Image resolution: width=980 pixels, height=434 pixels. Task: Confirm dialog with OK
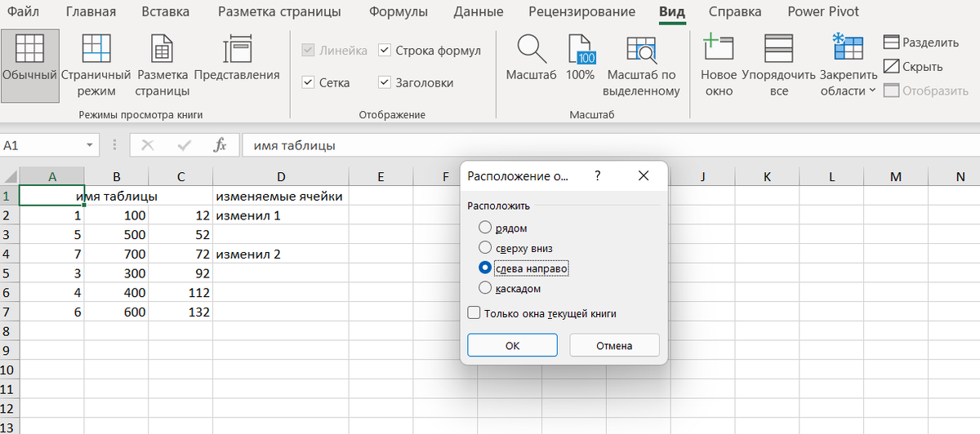[512, 345]
